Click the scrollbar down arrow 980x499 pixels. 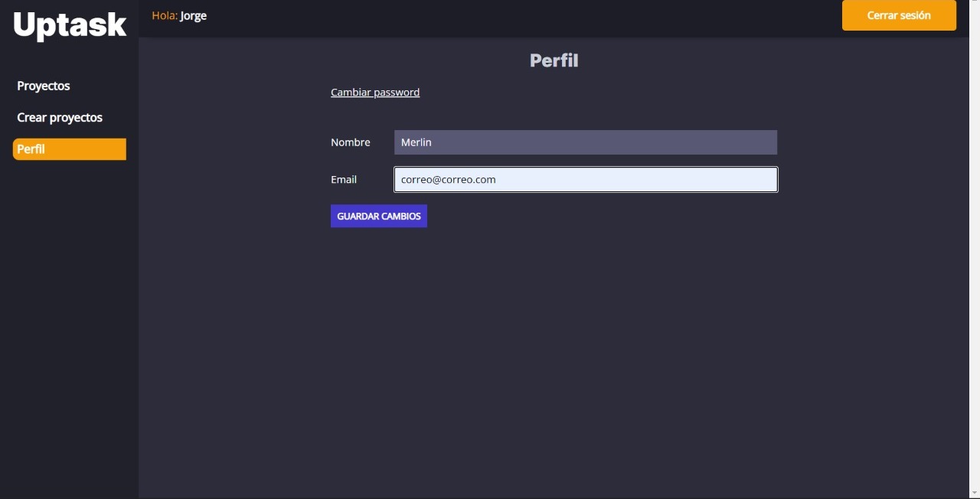point(974,492)
